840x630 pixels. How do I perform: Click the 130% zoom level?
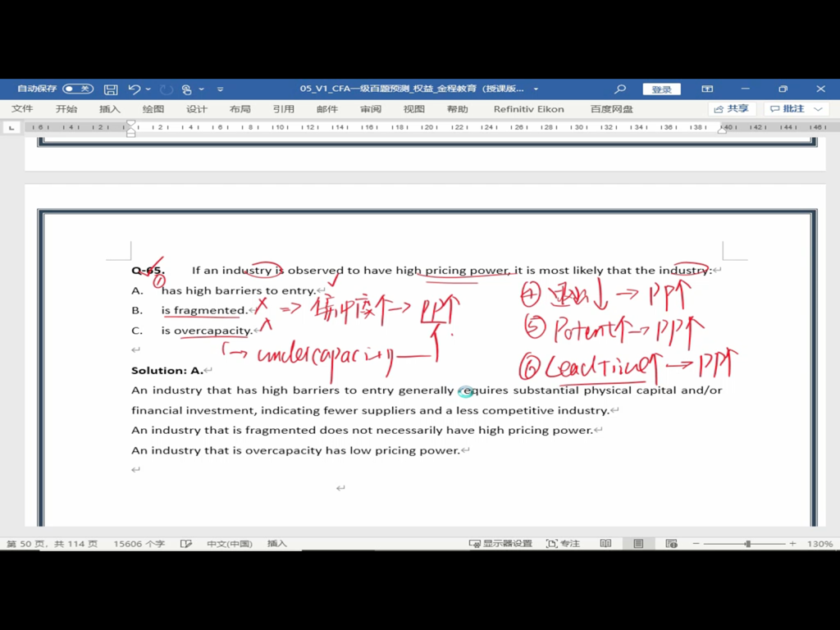pyautogui.click(x=819, y=544)
